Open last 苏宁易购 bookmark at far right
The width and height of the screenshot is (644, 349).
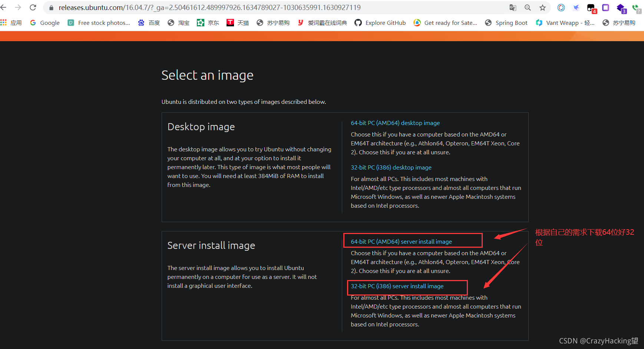click(x=619, y=23)
